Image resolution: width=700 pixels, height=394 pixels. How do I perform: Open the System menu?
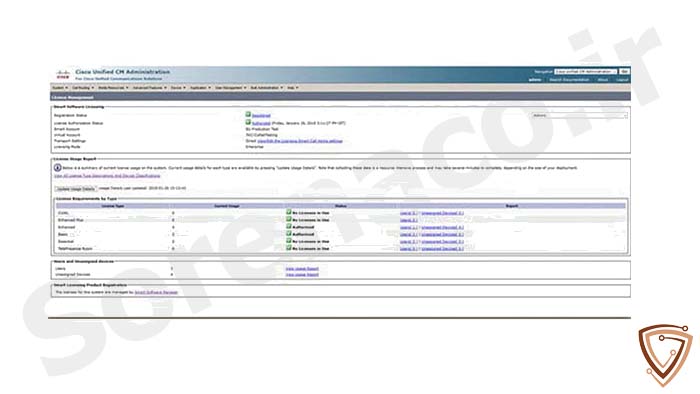coord(60,88)
